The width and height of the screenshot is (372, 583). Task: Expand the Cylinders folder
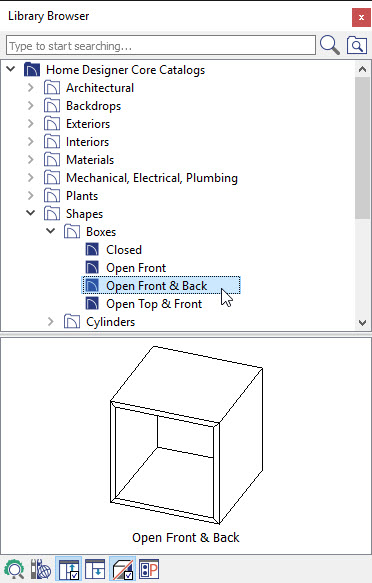pos(51,322)
